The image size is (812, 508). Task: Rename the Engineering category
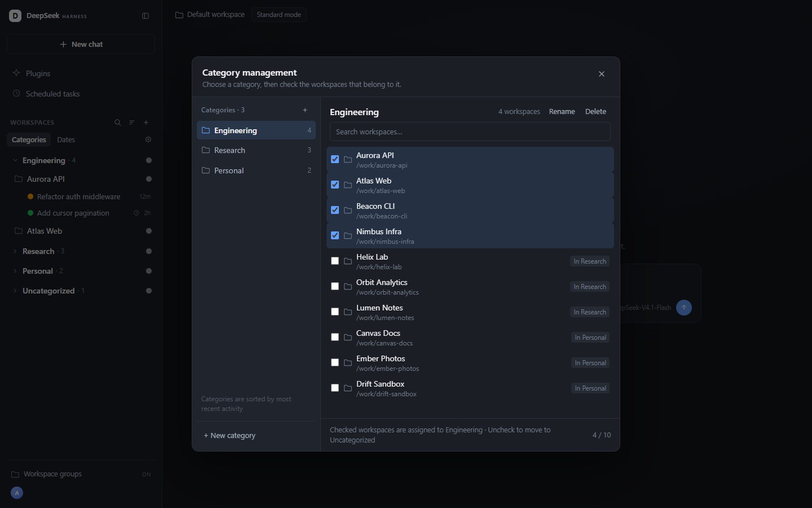coord(562,112)
